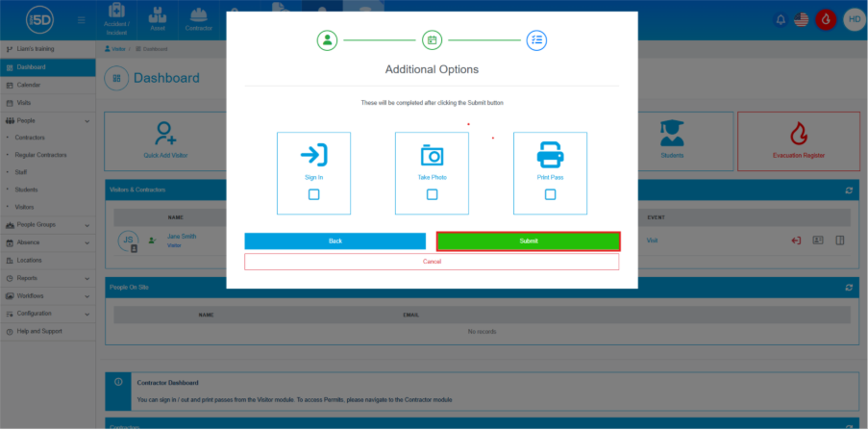
Task: Click the Cancel button in the dialog
Action: pos(432,262)
